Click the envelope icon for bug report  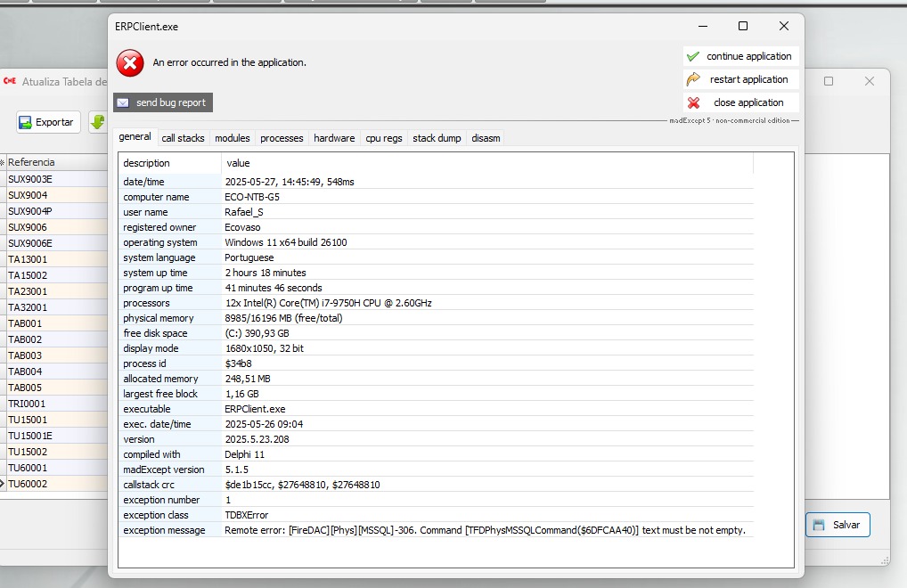coord(123,102)
